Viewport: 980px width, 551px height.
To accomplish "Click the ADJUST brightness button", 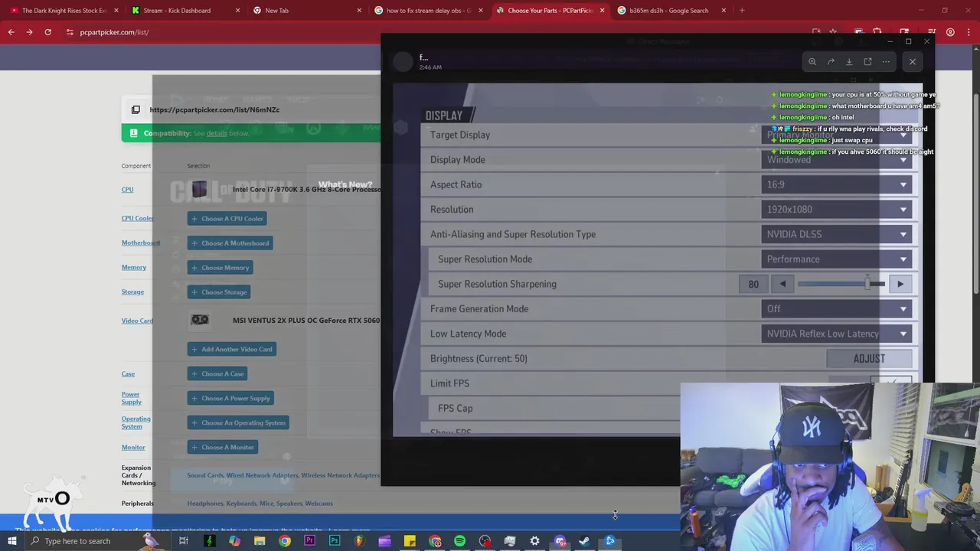I will [x=869, y=359].
